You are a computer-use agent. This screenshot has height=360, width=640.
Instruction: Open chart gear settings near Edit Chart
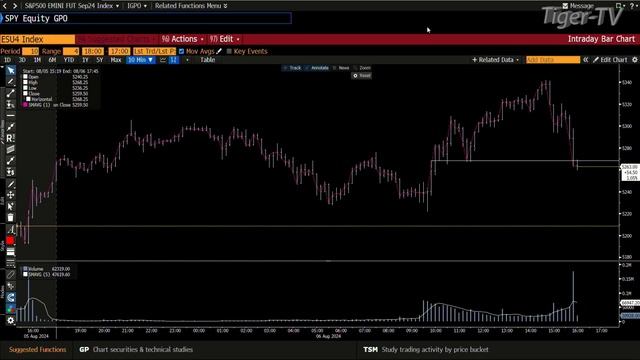pyautogui.click(x=635, y=60)
